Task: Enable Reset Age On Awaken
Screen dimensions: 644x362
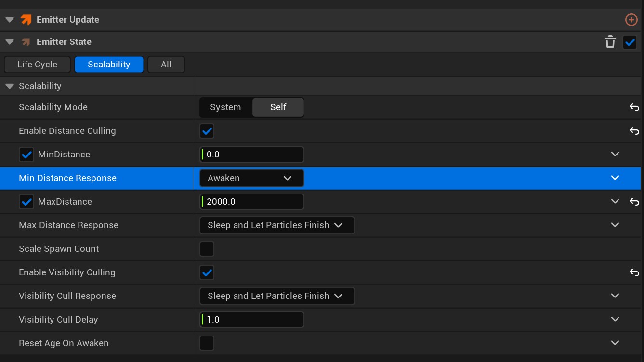Action: click(207, 343)
